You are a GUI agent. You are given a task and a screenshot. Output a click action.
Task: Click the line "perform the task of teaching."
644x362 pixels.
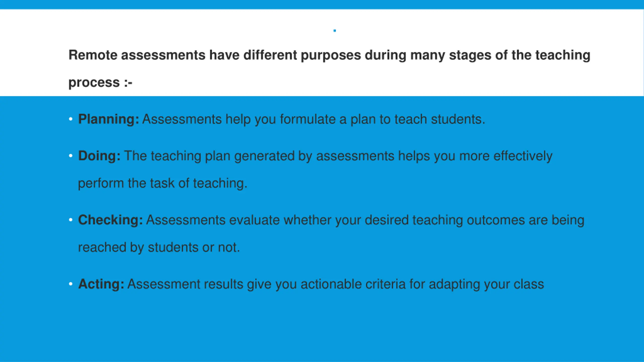163,183
